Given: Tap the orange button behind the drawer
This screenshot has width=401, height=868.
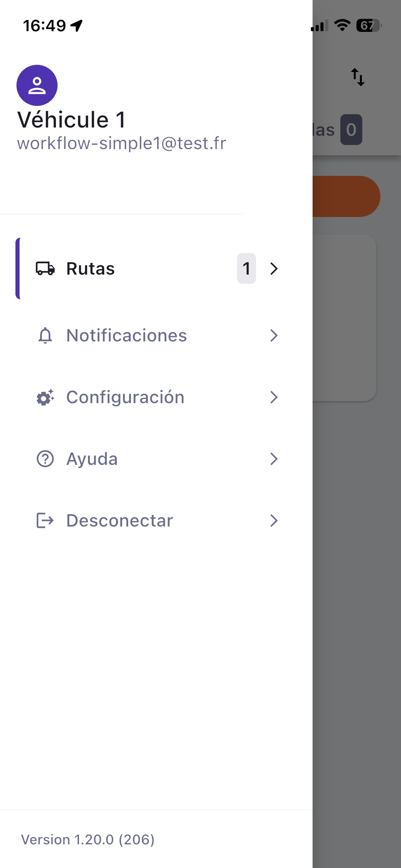Looking at the screenshot, I should pos(346,196).
